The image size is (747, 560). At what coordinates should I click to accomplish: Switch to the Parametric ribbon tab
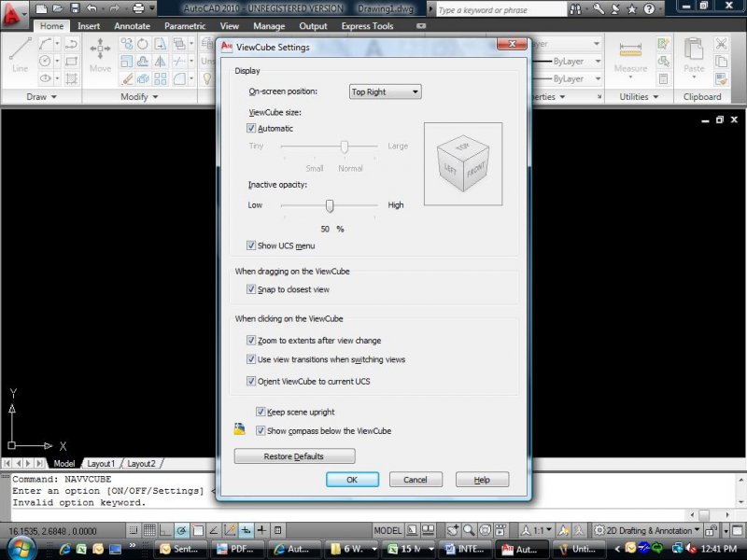pos(185,26)
